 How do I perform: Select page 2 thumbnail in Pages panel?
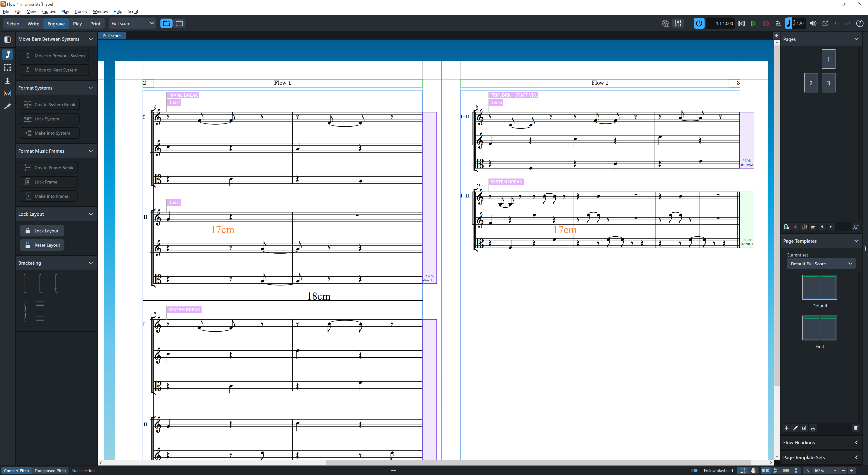811,83
